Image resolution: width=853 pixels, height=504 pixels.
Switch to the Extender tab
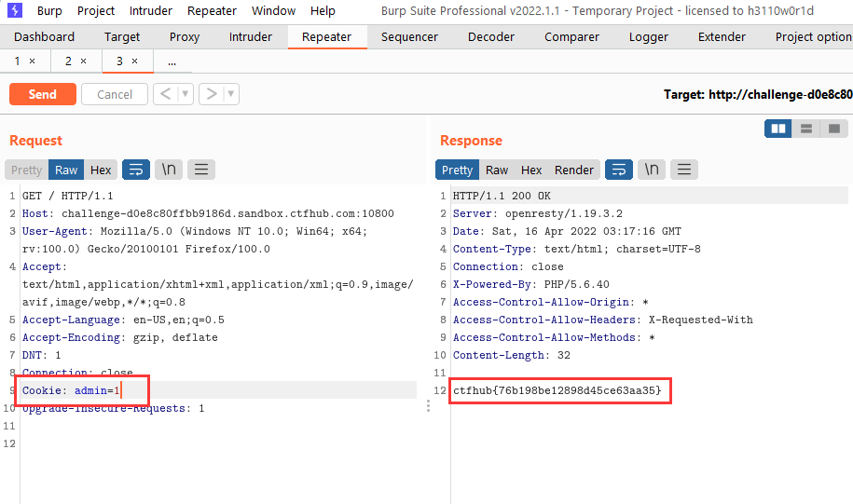pos(722,37)
